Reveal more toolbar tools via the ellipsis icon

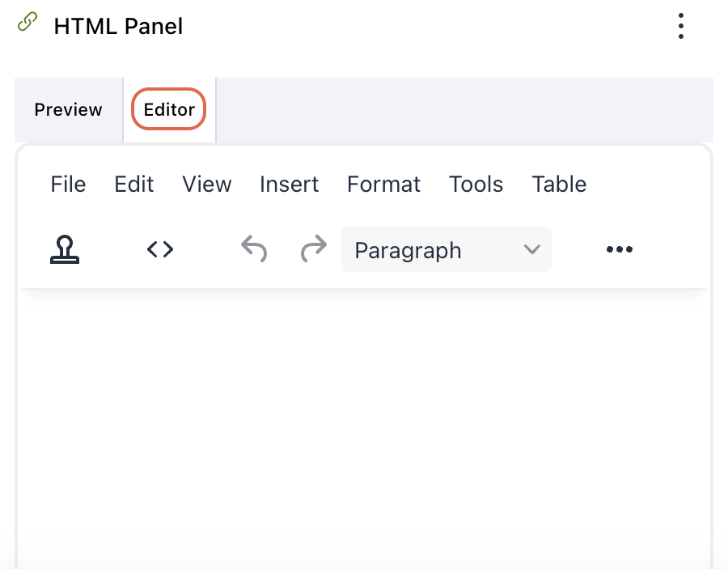(x=619, y=249)
